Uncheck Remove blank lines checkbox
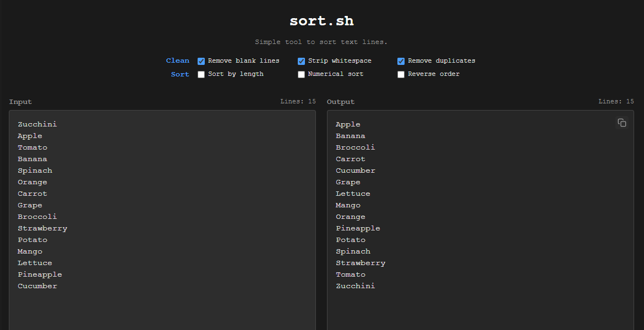 201,61
